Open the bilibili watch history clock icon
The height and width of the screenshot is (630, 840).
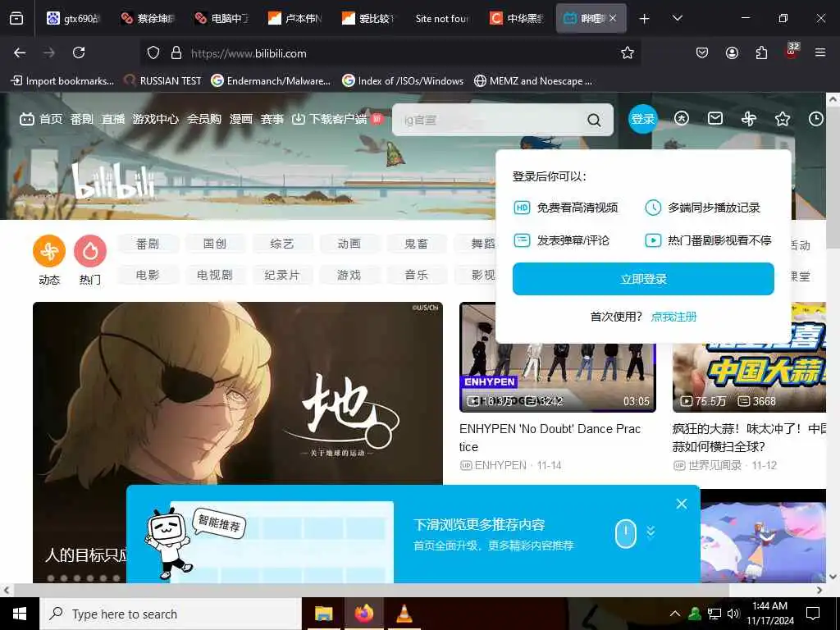click(x=816, y=118)
